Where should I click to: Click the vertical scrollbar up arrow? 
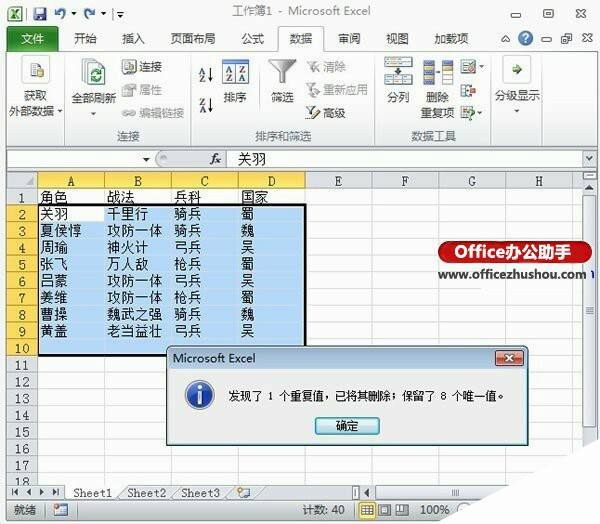tap(589, 187)
